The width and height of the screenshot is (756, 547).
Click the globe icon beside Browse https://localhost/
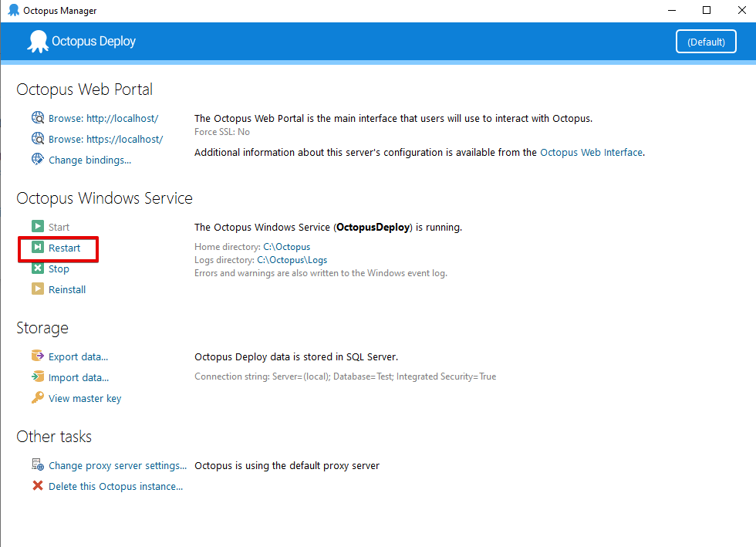pos(38,138)
